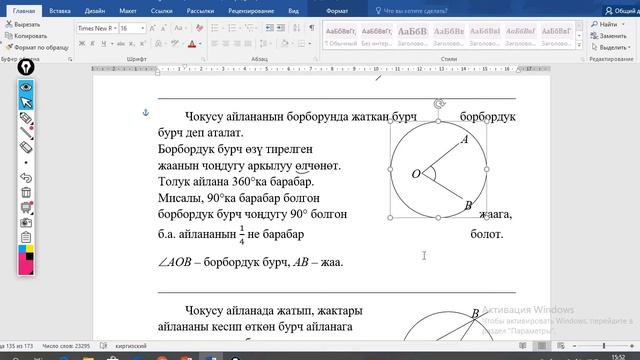
Task: Align text right
Action: click(x=237, y=43)
